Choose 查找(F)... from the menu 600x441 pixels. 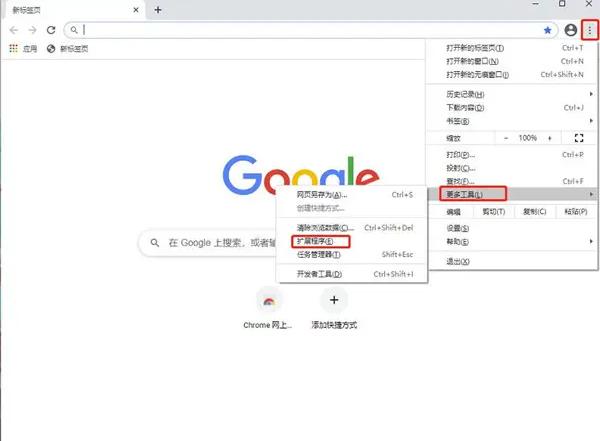513,181
